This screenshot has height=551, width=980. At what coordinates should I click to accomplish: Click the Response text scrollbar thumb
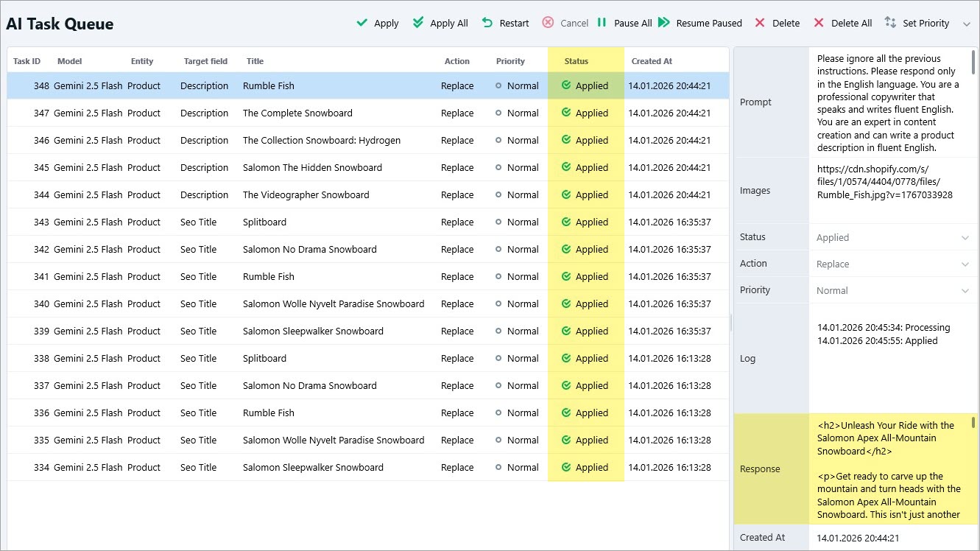click(x=973, y=422)
